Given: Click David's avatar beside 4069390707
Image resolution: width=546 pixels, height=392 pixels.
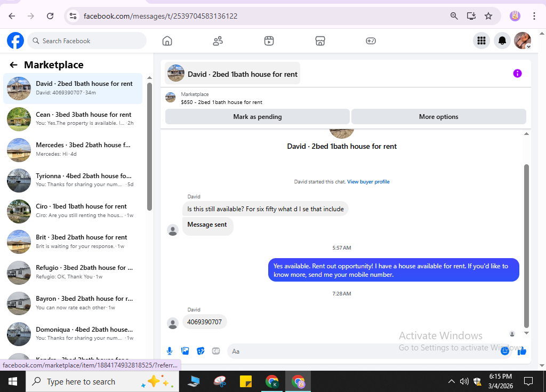Looking at the screenshot, I should 173,323.
